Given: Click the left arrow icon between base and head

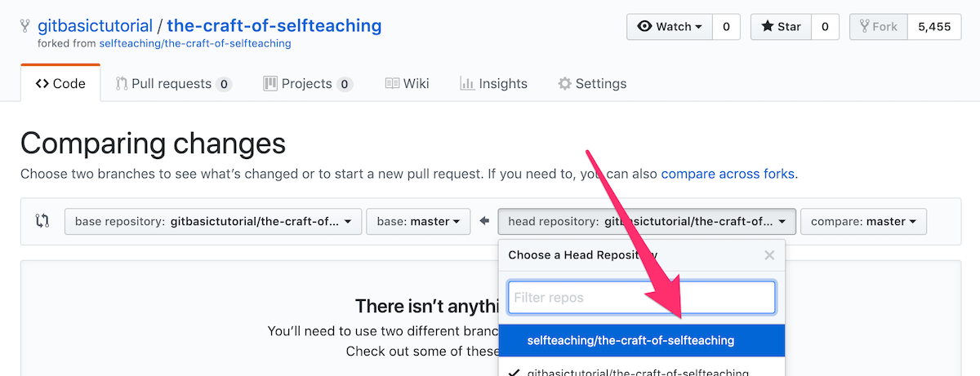Looking at the screenshot, I should coord(484,221).
